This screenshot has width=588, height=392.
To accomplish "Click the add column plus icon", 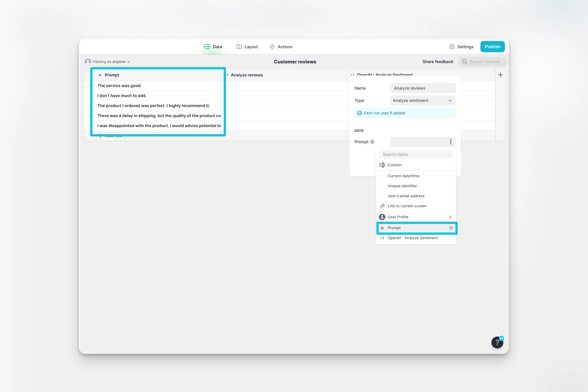I will 500,75.
